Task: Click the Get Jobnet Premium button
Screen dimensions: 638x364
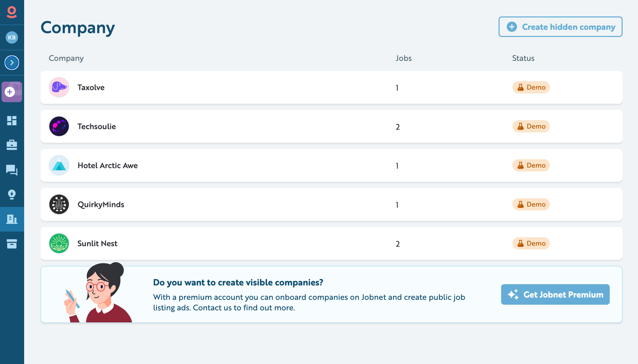Action: point(555,294)
